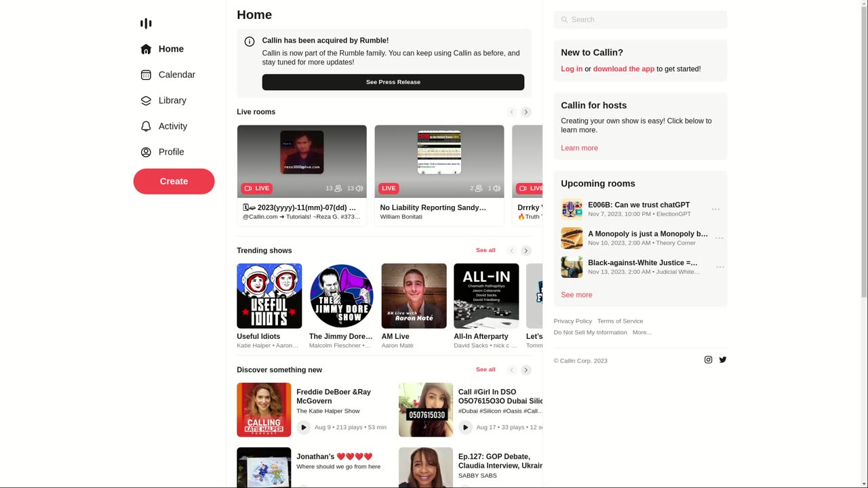Show previous Trending shows with left arrow
The height and width of the screenshot is (488, 868).
[x=512, y=251]
